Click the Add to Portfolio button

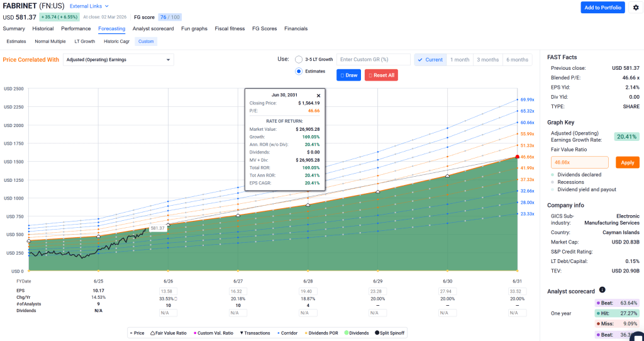click(602, 8)
